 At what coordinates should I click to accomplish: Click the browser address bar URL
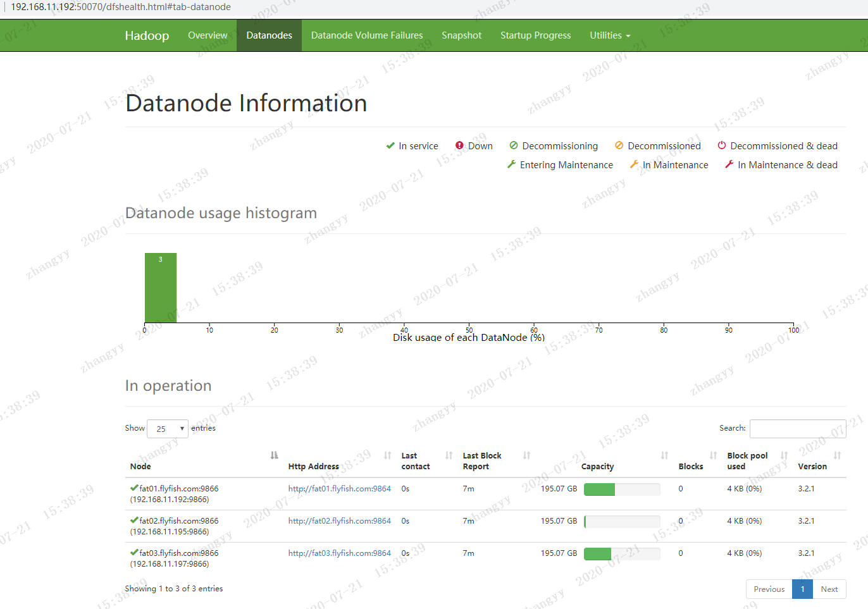(x=121, y=7)
